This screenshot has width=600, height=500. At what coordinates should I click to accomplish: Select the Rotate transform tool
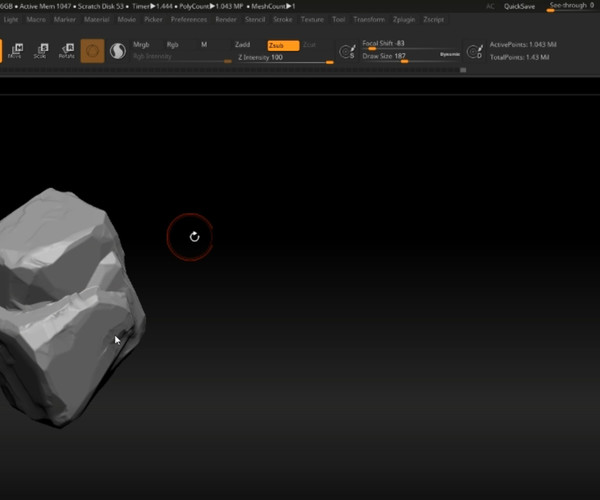pos(67,50)
